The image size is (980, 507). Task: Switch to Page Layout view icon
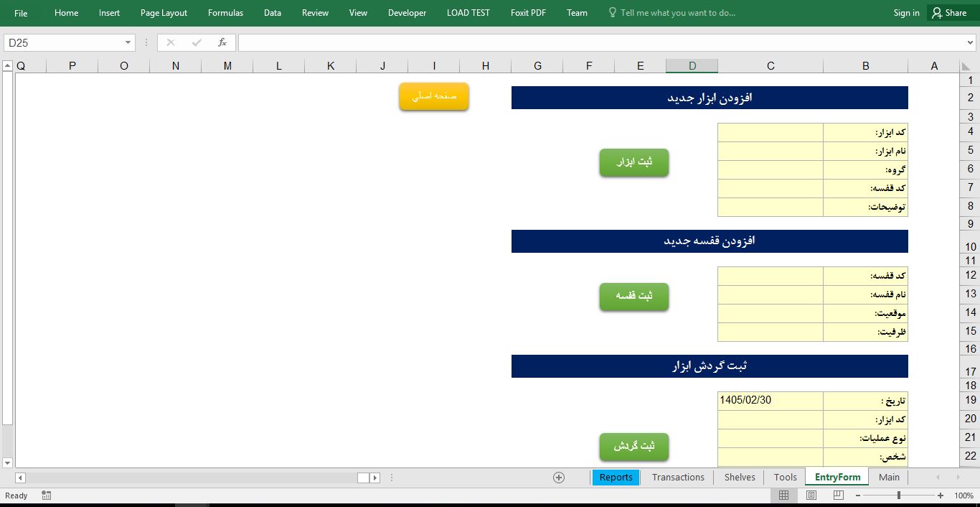point(811,496)
